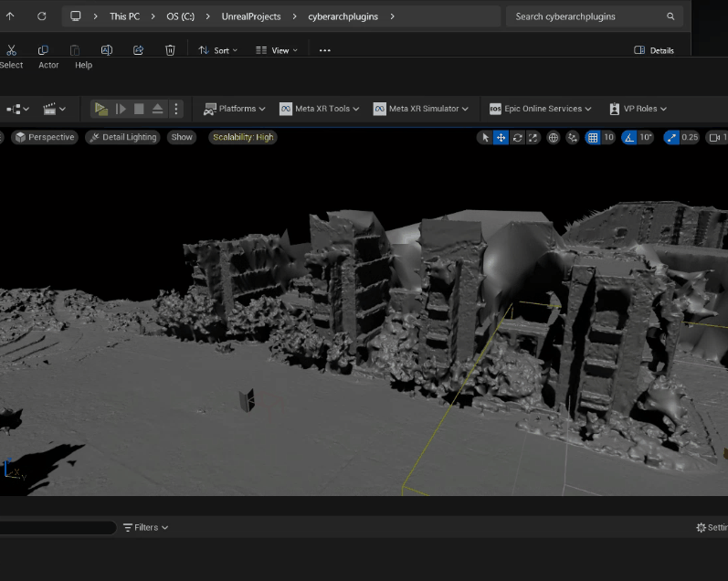
Task: Select the translate (move) transform tool
Action: point(501,137)
